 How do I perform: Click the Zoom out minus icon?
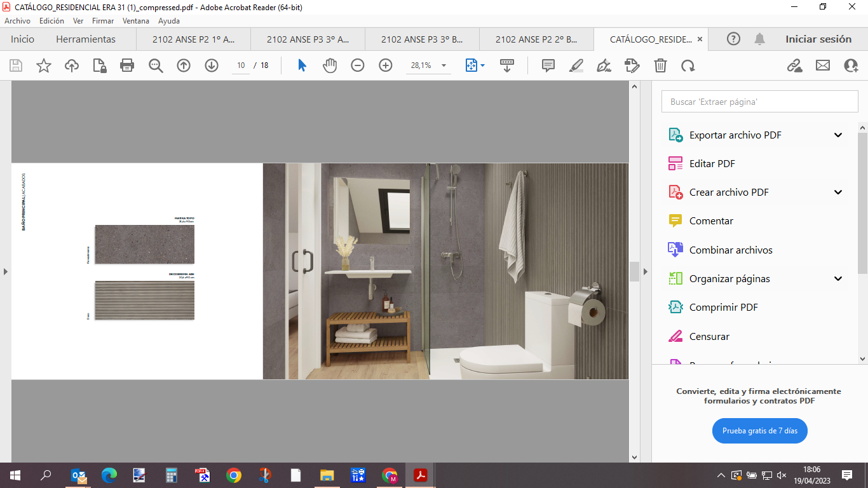[x=358, y=65]
